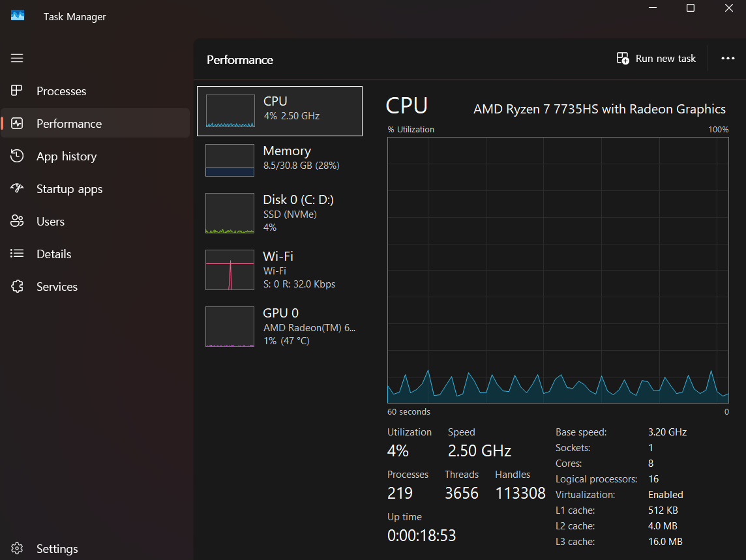Go to the Services page
Image resolution: width=746 pixels, height=560 pixels.
point(95,286)
